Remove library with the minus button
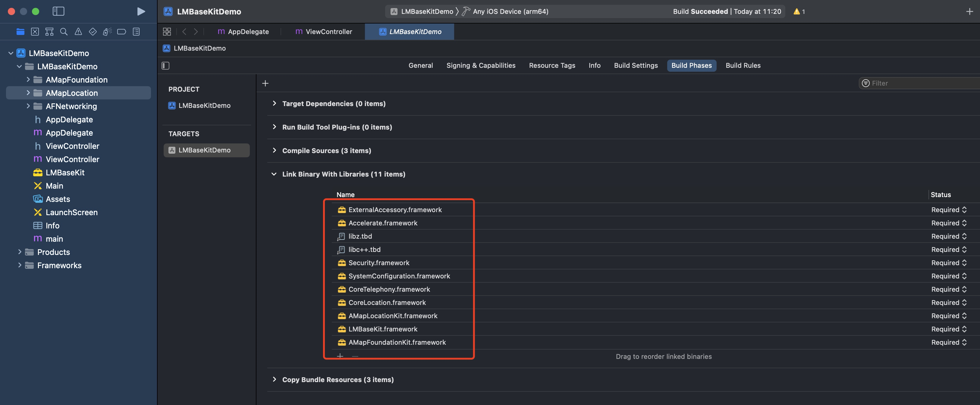 (355, 356)
